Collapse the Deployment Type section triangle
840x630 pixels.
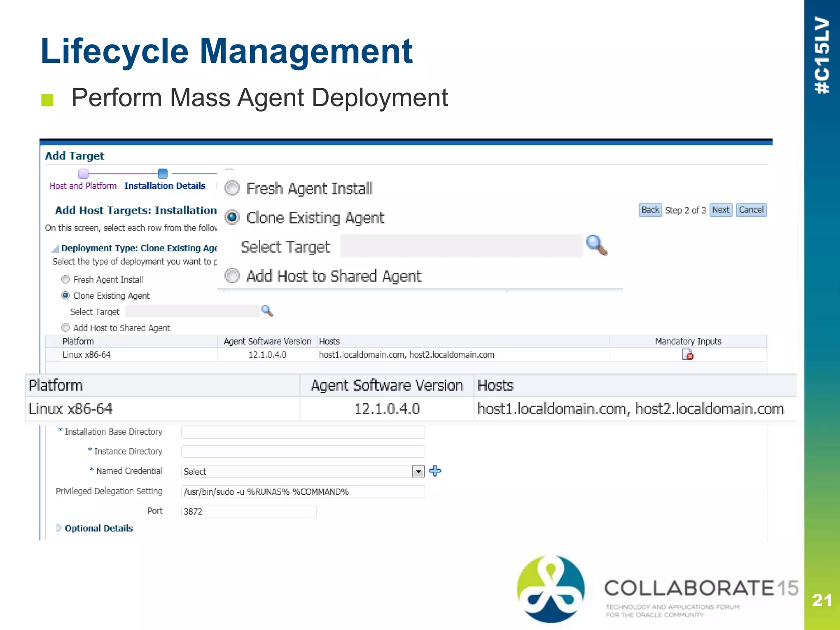[x=55, y=249]
